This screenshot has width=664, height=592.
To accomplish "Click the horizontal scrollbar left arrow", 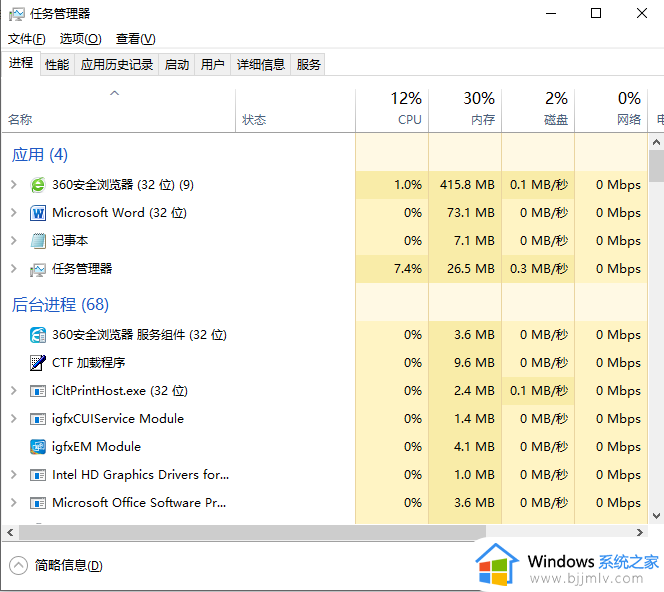I will (x=10, y=532).
